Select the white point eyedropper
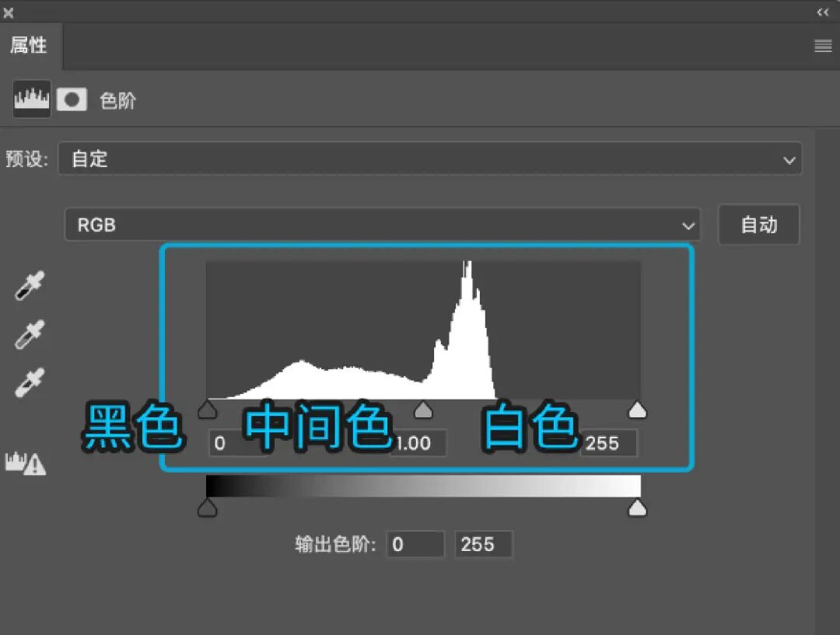Viewport: 840px width, 635px height. pos(30,383)
